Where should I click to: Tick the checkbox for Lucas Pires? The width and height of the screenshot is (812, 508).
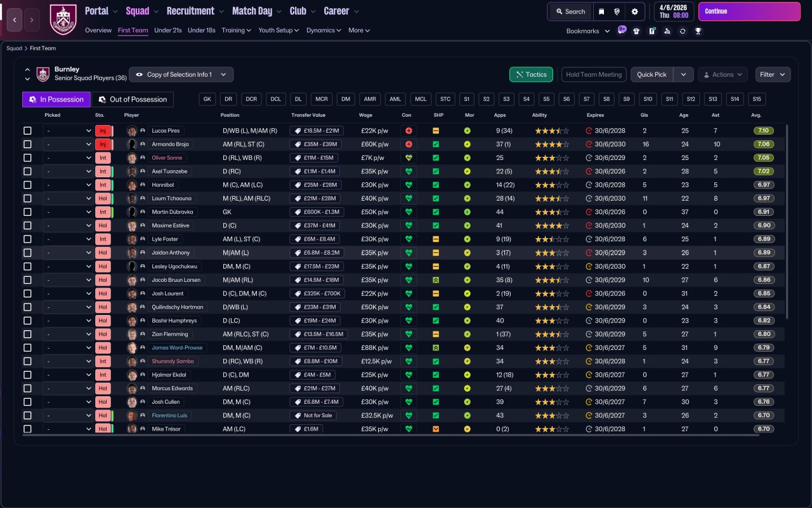tap(27, 131)
